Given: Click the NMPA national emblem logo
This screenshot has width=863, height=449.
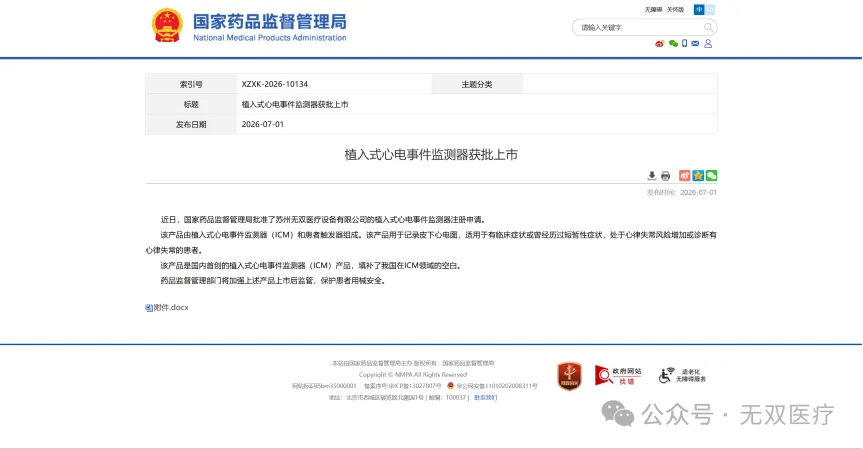Looking at the screenshot, I should 167,25.
